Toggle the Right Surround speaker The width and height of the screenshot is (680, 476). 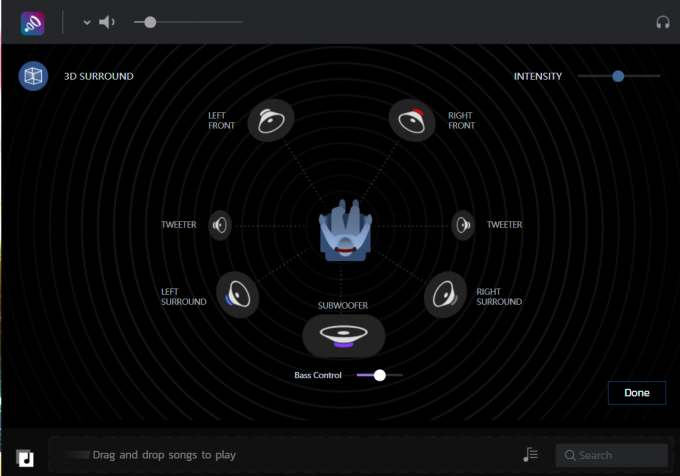[x=445, y=295]
